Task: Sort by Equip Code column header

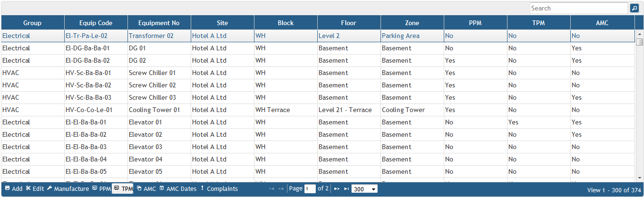Action: [x=96, y=23]
